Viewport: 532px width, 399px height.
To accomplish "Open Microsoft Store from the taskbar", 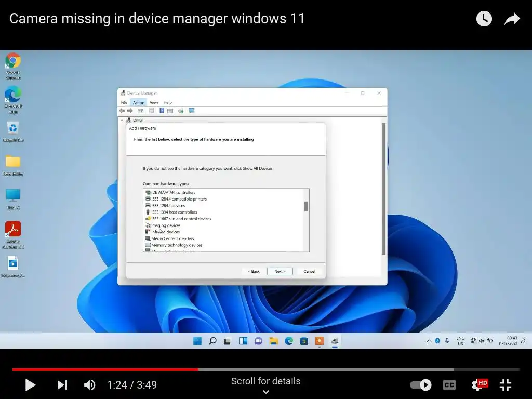I will click(304, 341).
